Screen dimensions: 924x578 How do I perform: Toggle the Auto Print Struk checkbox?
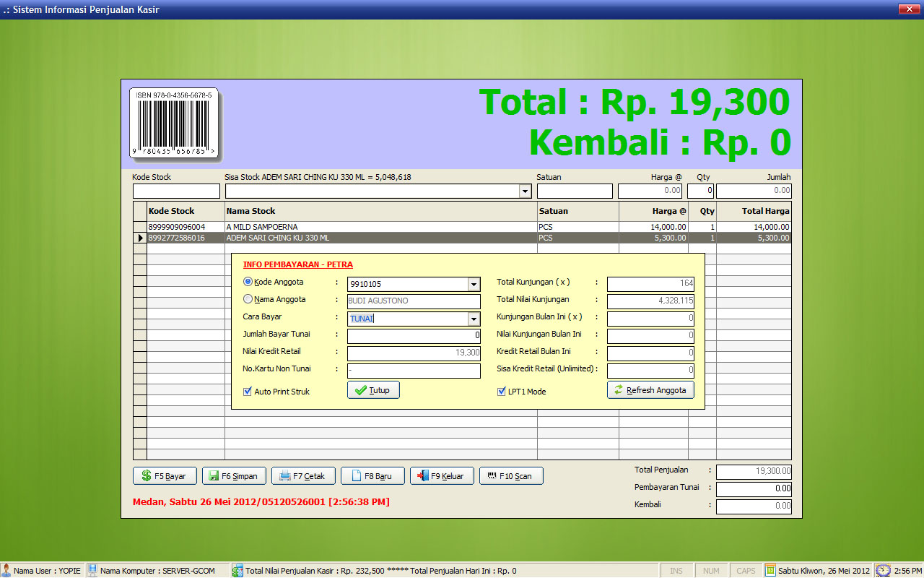(x=248, y=392)
